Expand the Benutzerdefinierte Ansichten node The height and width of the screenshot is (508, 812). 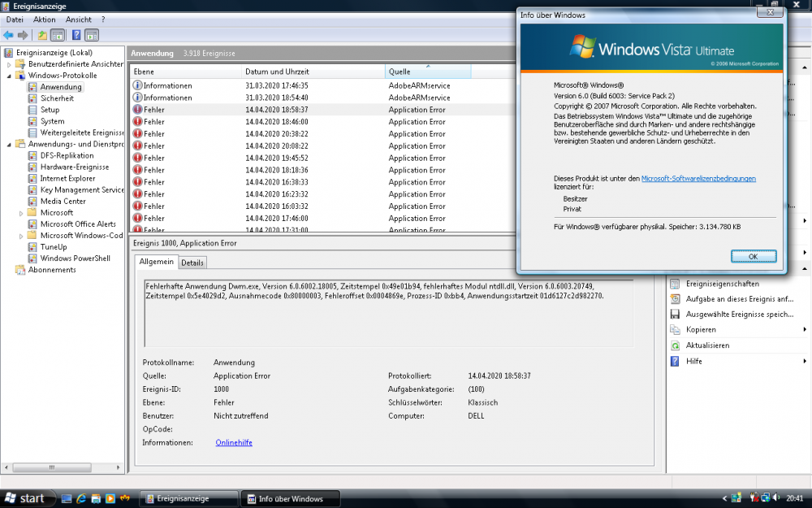click(x=9, y=64)
